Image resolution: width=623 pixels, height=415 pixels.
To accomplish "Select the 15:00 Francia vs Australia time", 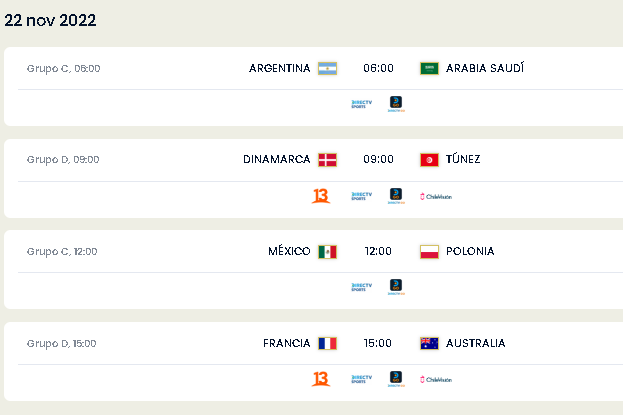I will (x=378, y=343).
